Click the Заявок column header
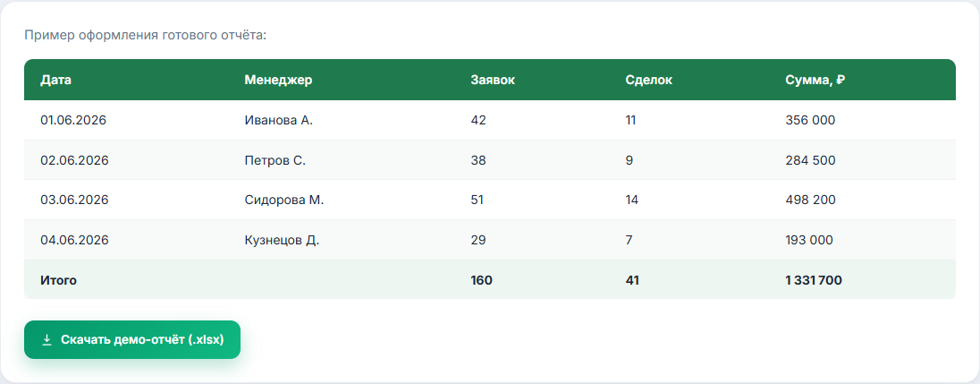980x384 pixels. pos(493,80)
